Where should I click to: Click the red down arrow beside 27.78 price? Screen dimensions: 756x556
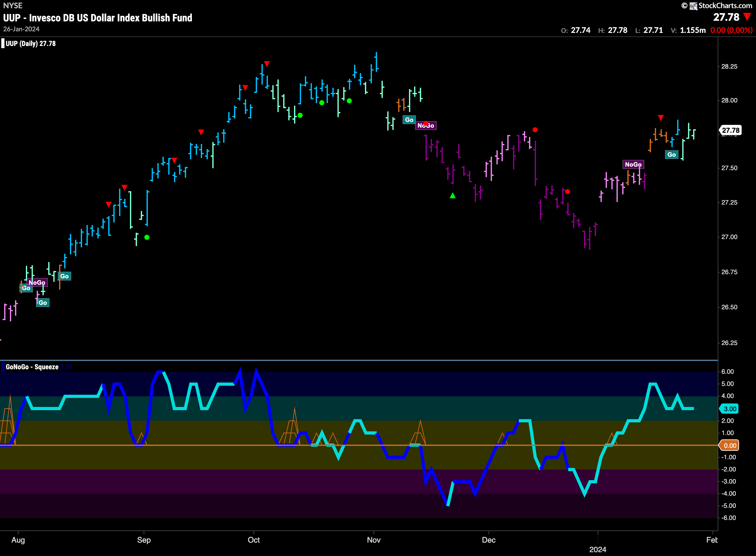(x=747, y=17)
